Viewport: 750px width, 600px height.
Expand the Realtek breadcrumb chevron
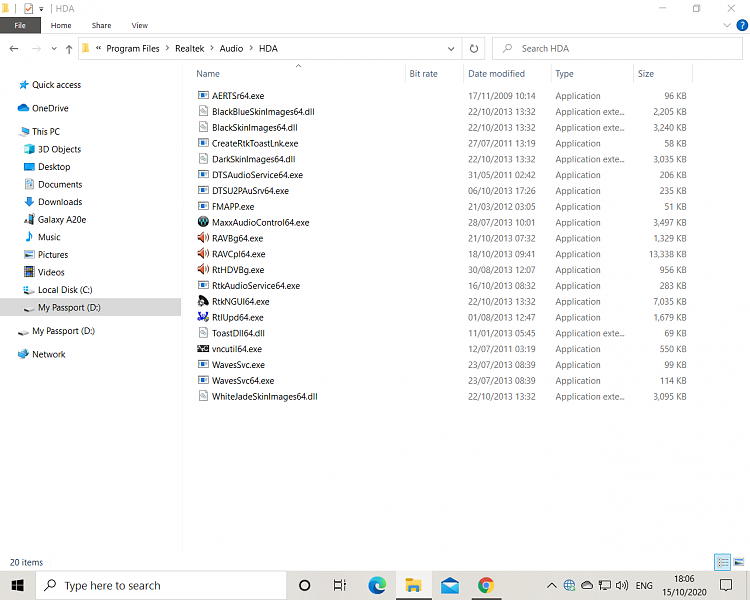(212, 48)
